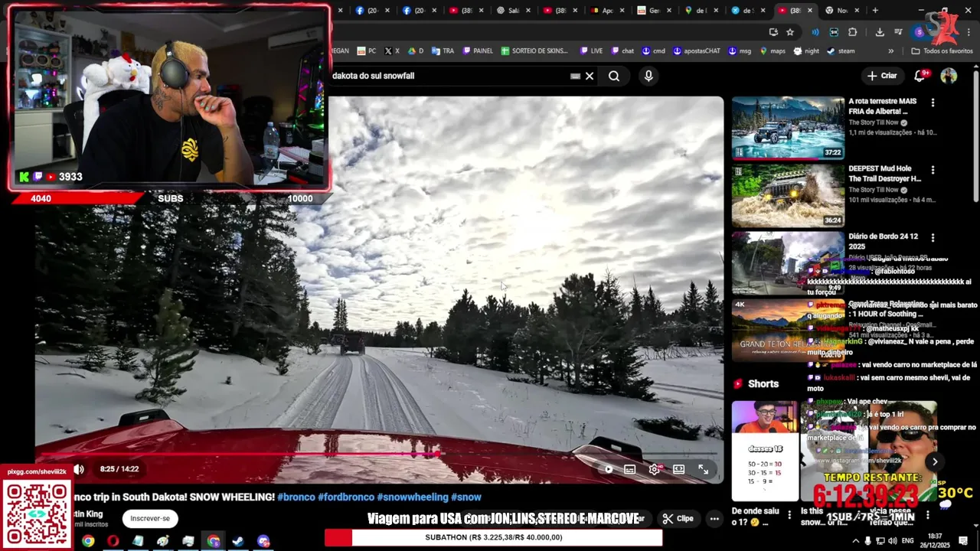Enter fullscreen on the video player
The width and height of the screenshot is (980, 551).
point(703,469)
